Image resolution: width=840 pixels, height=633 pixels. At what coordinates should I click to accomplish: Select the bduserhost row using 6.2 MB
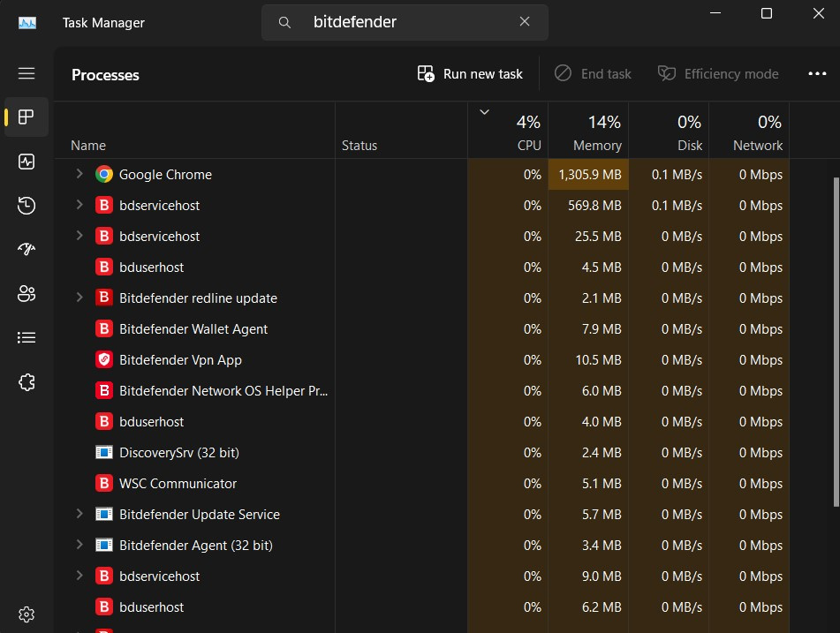[x=421, y=607]
